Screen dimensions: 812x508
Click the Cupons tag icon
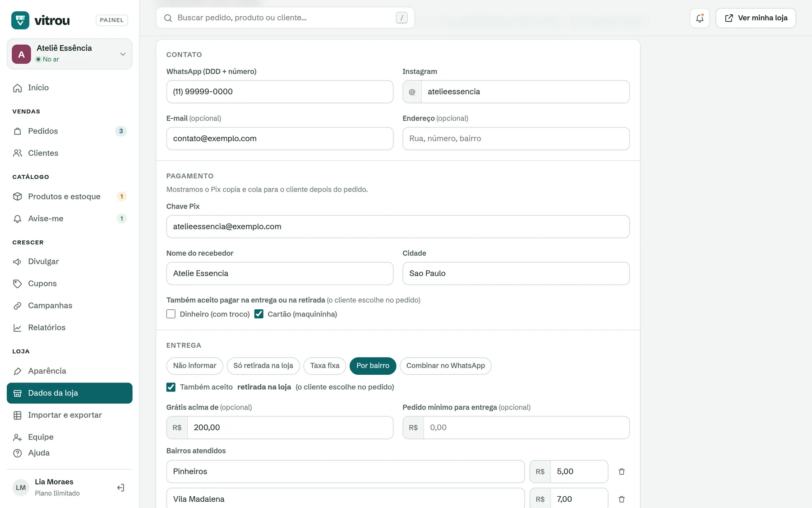pos(18,284)
